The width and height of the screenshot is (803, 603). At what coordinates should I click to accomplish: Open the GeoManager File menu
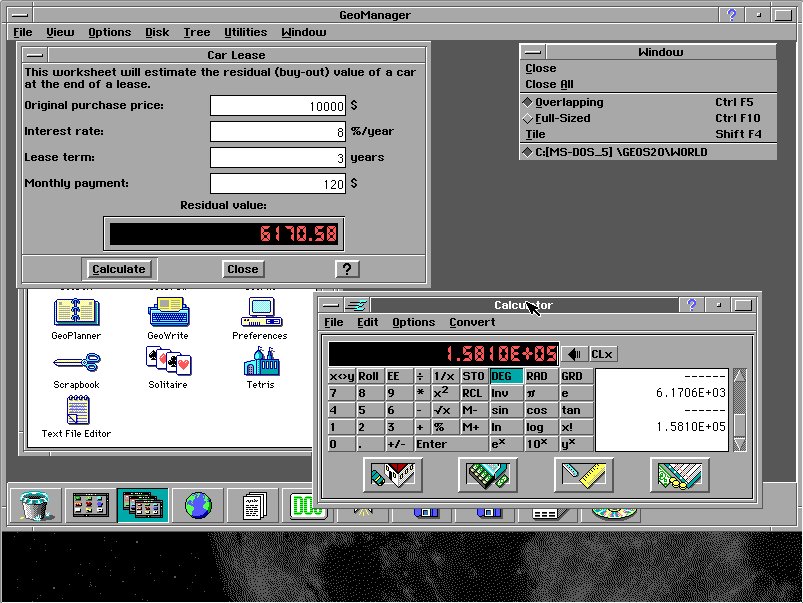pos(23,32)
